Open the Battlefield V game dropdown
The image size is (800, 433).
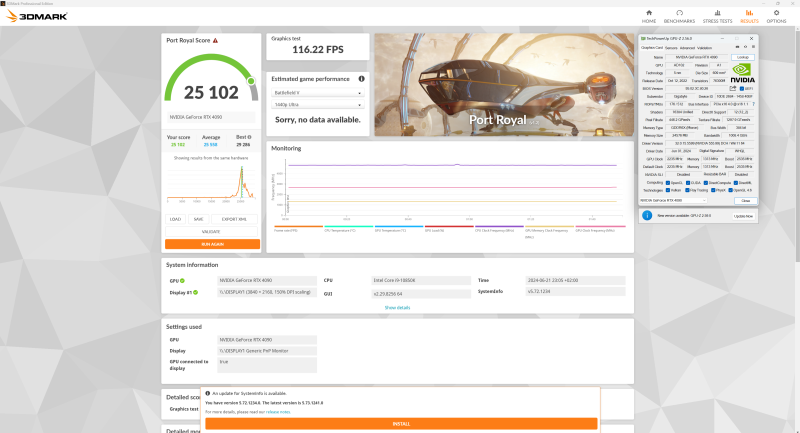(x=317, y=93)
